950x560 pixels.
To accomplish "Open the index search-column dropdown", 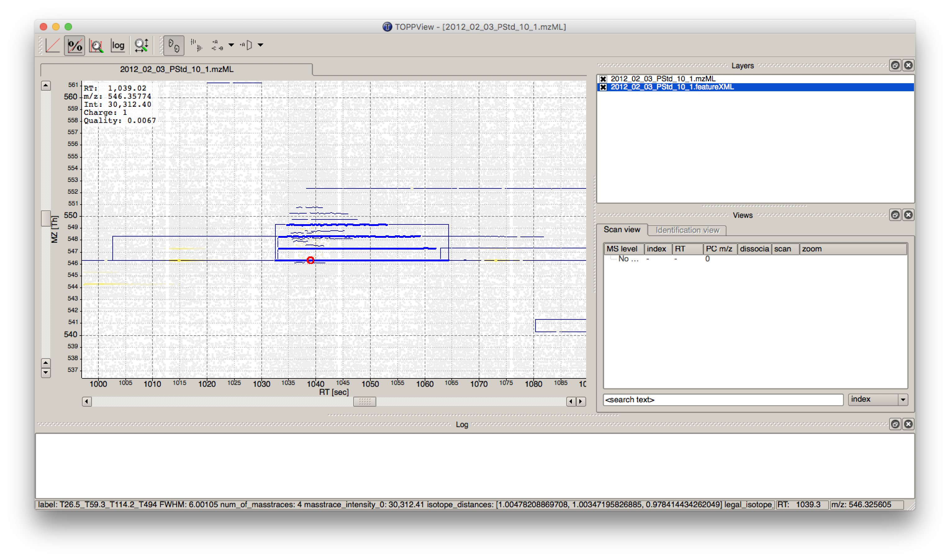I will click(878, 400).
